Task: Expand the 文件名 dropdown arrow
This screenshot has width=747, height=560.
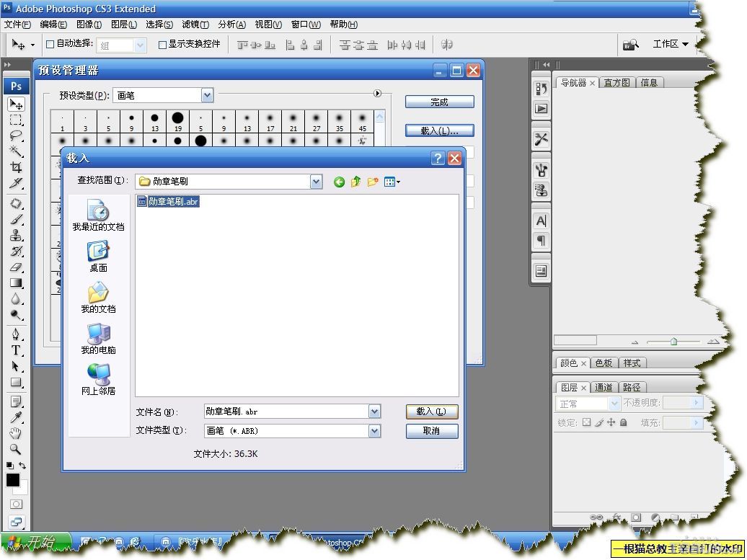Action: pos(374,412)
